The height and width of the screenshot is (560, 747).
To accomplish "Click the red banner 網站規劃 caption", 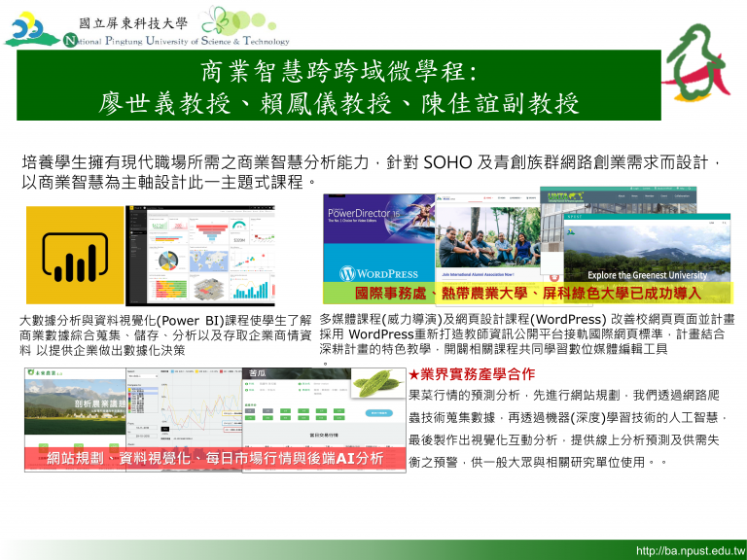I will coord(215,458).
